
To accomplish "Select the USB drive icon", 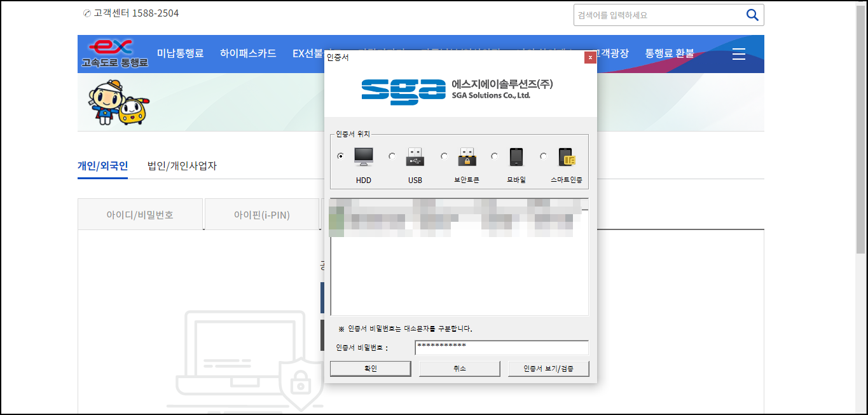I will (415, 157).
